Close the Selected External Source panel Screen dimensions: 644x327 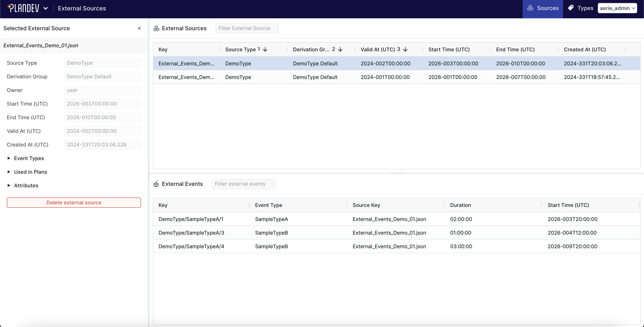pos(139,28)
